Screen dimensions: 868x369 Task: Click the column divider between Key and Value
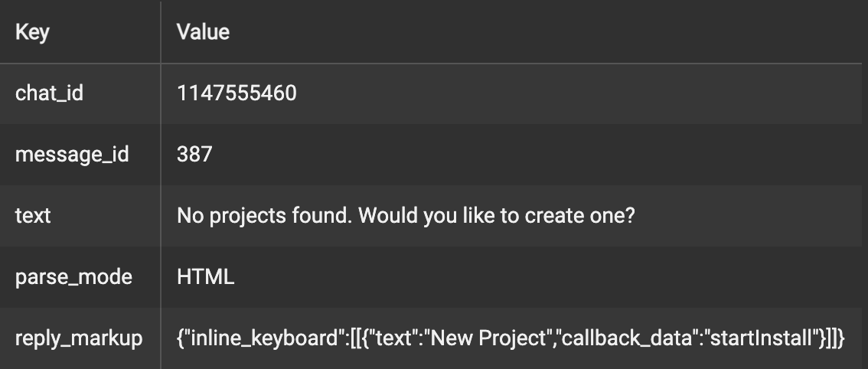[161, 184]
